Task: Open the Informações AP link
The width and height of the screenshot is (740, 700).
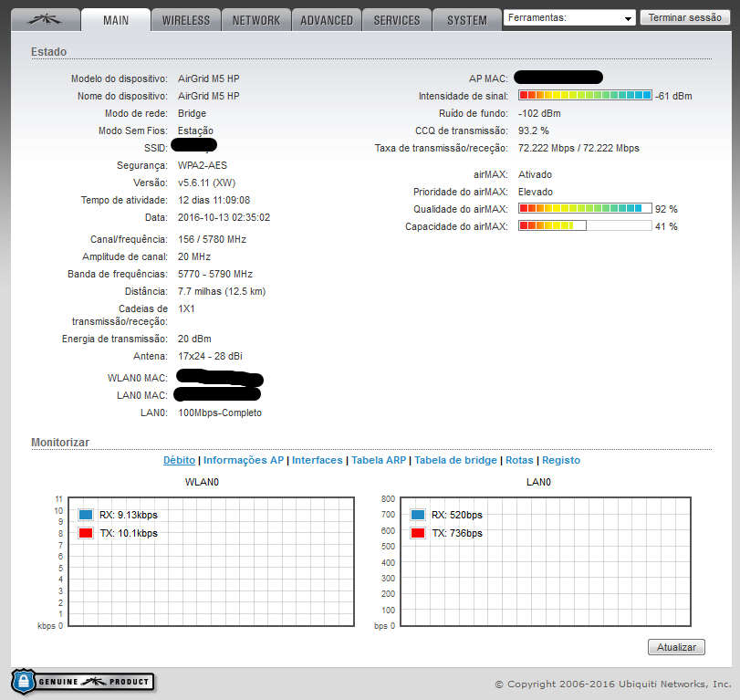Action: (244, 460)
